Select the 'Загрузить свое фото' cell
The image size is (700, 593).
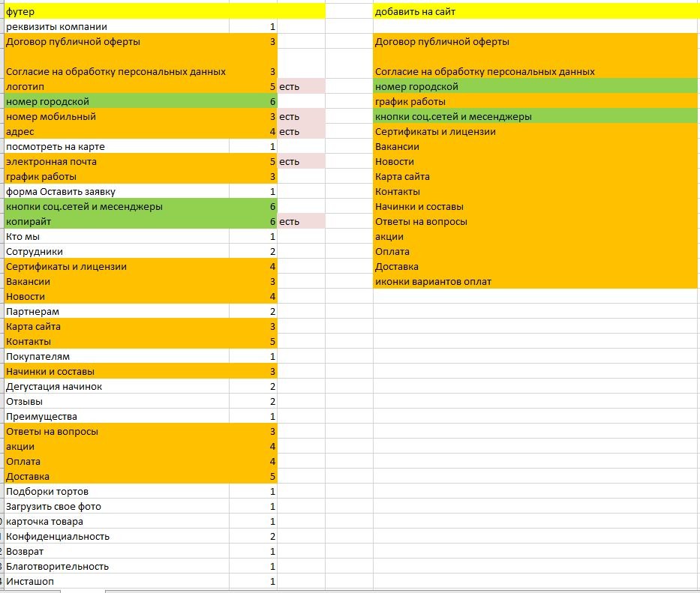click(x=116, y=506)
